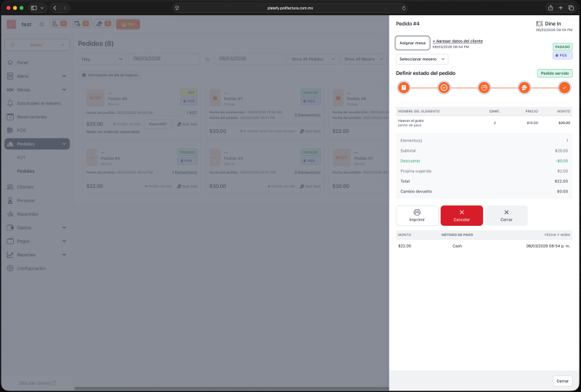Open the Seleccionar mesero dropdown
581x392 pixels.
422,59
